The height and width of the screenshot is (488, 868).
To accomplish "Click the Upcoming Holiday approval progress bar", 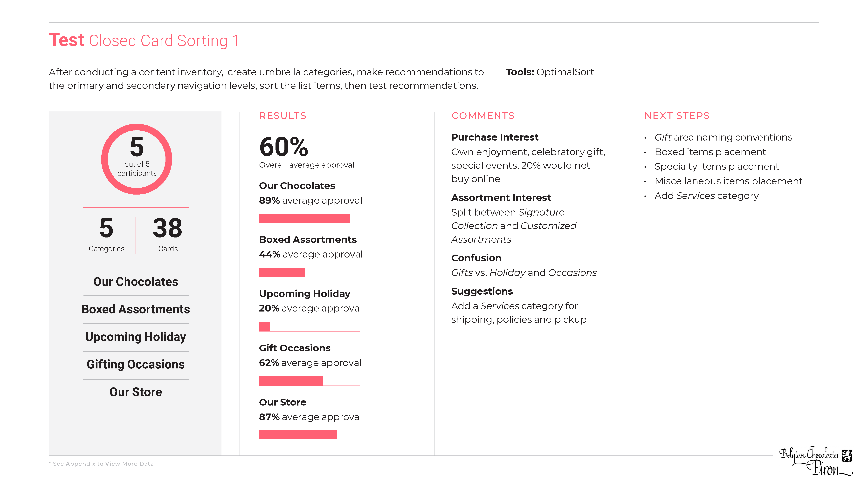I will click(309, 326).
